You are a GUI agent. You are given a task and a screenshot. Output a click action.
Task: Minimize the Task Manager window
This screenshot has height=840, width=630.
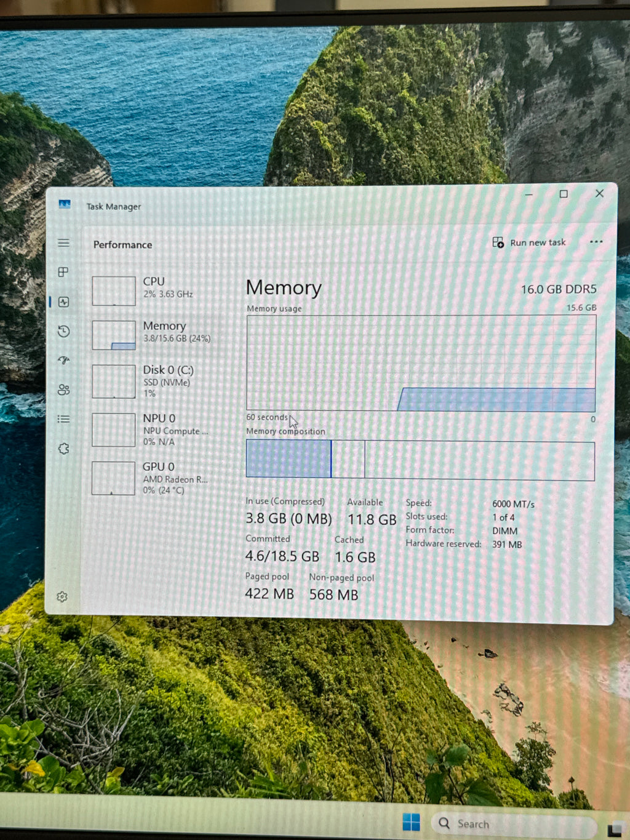click(x=529, y=194)
